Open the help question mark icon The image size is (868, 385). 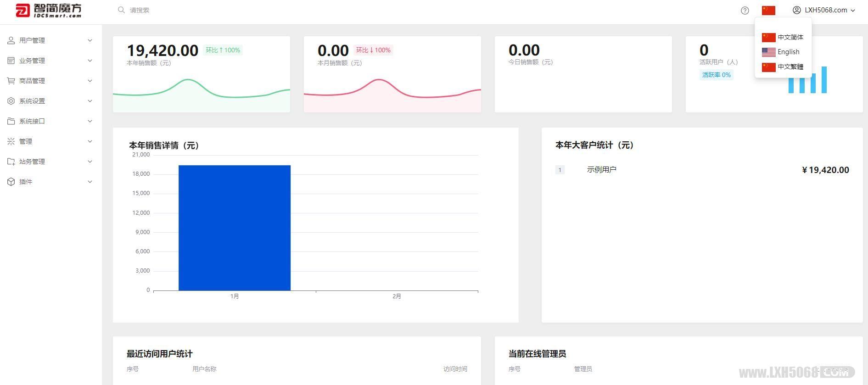745,10
